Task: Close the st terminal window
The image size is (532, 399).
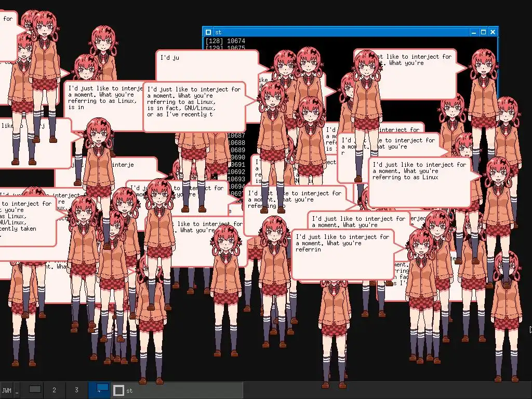Action: pos(493,32)
